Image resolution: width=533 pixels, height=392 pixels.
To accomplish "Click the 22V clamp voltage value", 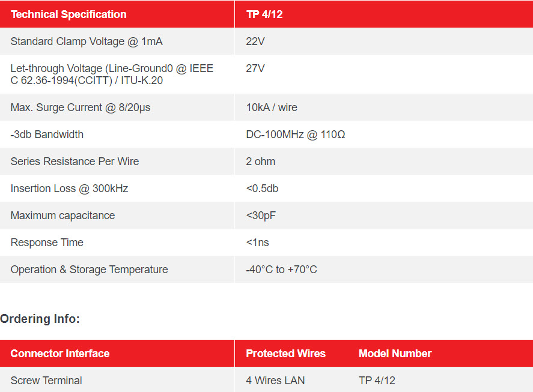I will [255, 41].
